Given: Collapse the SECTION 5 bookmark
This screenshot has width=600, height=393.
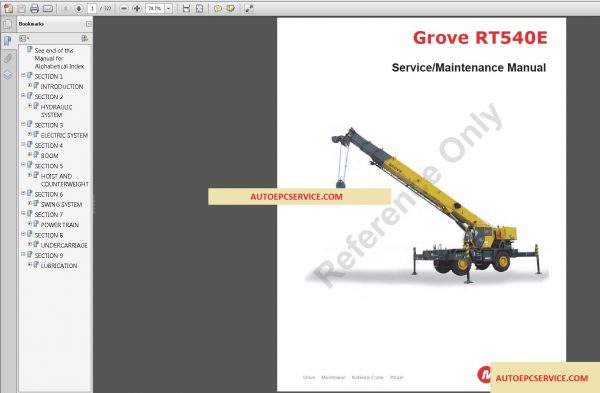Looking at the screenshot, I should pyautogui.click(x=23, y=165).
